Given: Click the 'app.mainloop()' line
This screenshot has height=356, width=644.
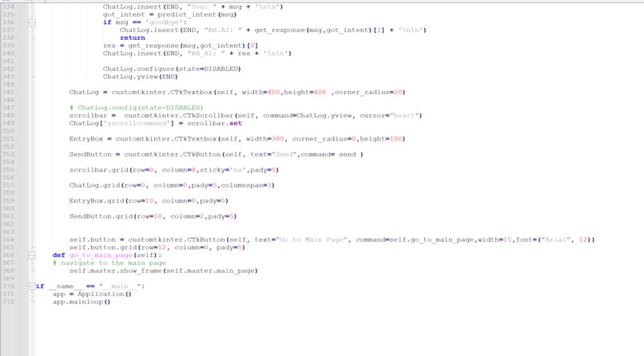Looking at the screenshot, I should [x=81, y=302].
